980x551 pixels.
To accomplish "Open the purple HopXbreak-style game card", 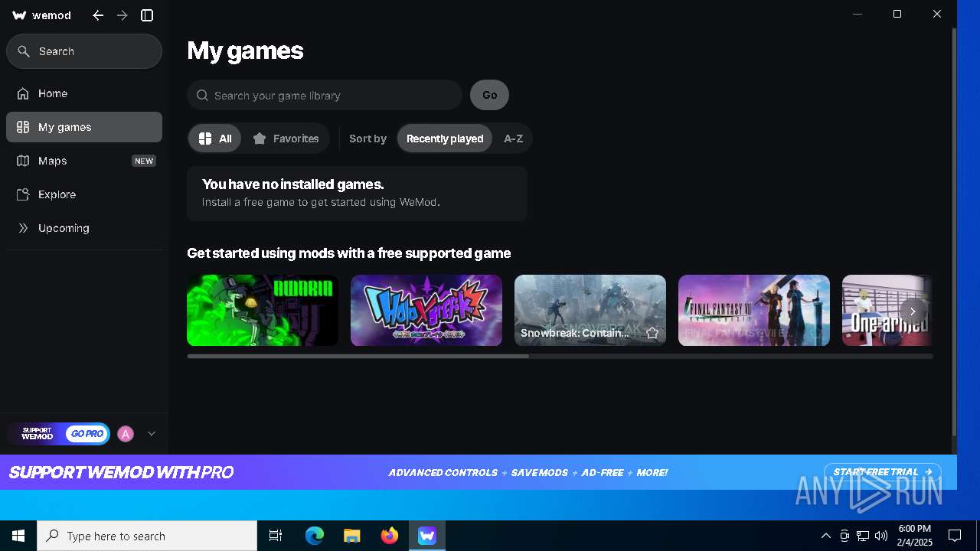I will (426, 310).
